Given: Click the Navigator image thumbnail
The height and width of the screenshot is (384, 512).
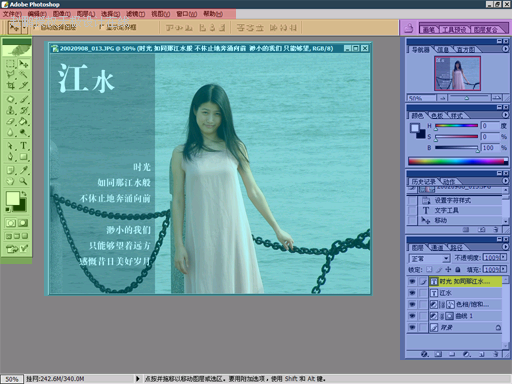Looking at the screenshot, I should coord(457,73).
